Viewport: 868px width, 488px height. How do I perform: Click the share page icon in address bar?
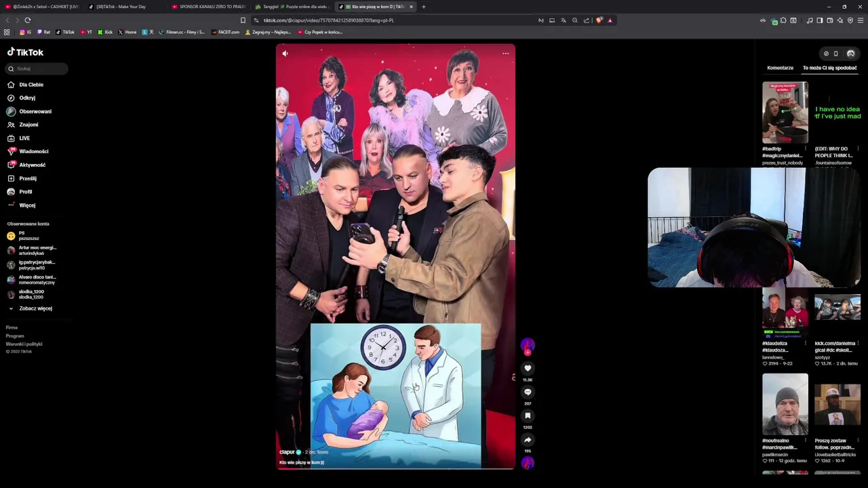coord(587,20)
